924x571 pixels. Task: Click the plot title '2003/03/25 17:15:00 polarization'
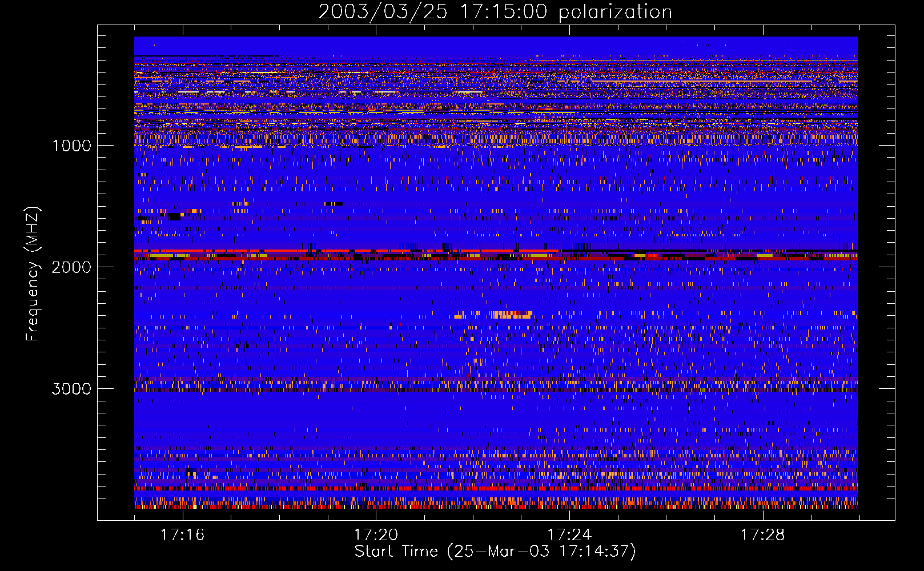click(x=495, y=11)
